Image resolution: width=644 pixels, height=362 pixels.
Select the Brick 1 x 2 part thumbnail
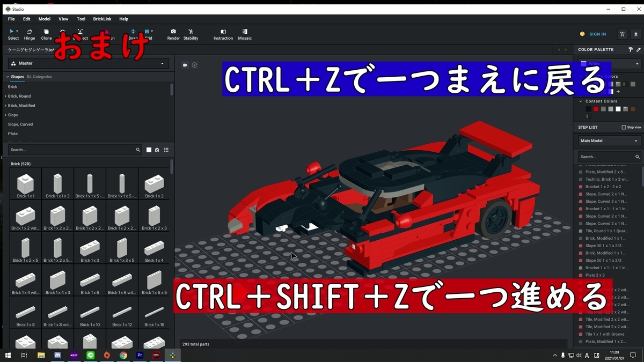(154, 184)
